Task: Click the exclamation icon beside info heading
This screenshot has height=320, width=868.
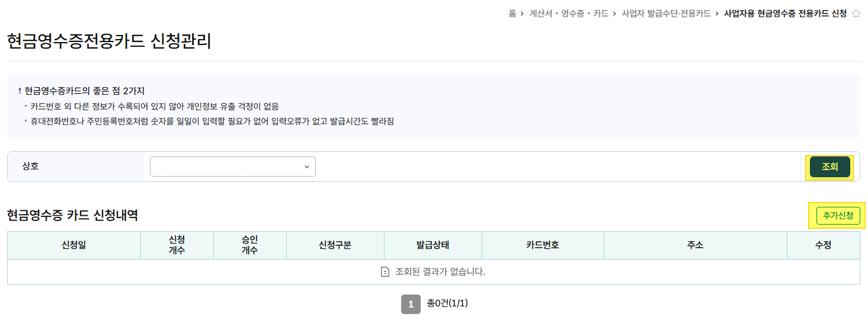Action: pos(20,91)
